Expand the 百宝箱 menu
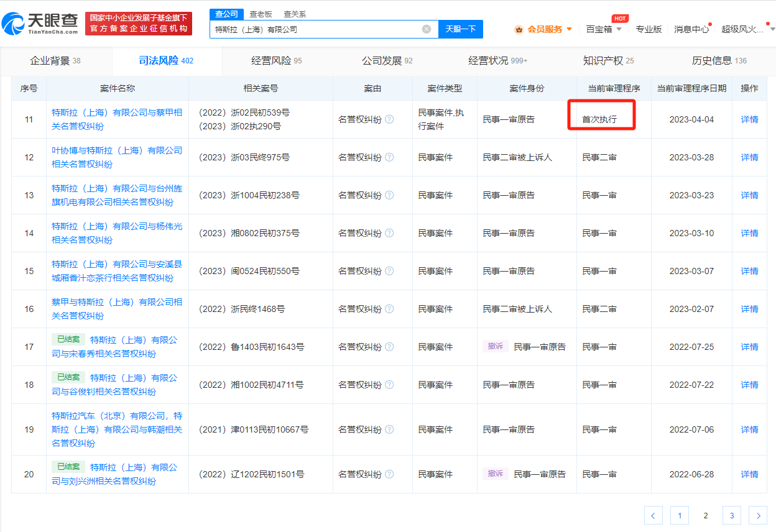 click(604, 29)
